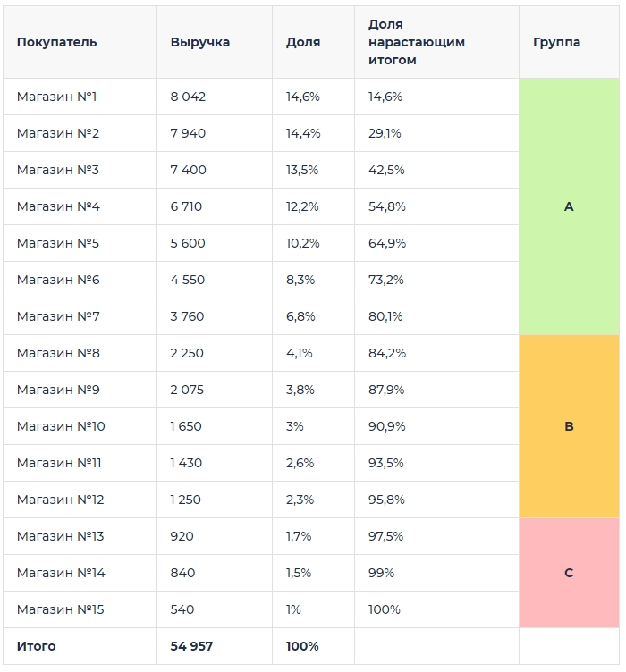Select the share cell 12,2%
Image resolution: width=626 pixels, height=672 pixels.
pos(313,206)
